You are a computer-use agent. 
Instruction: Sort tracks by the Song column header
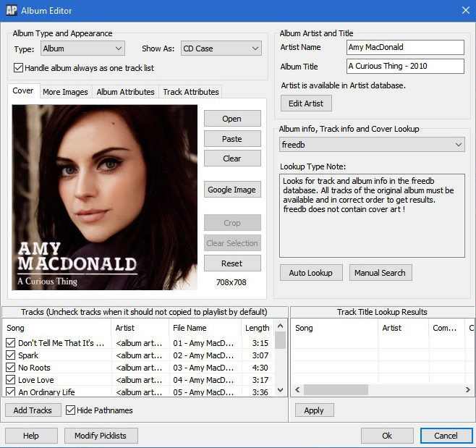click(56, 328)
